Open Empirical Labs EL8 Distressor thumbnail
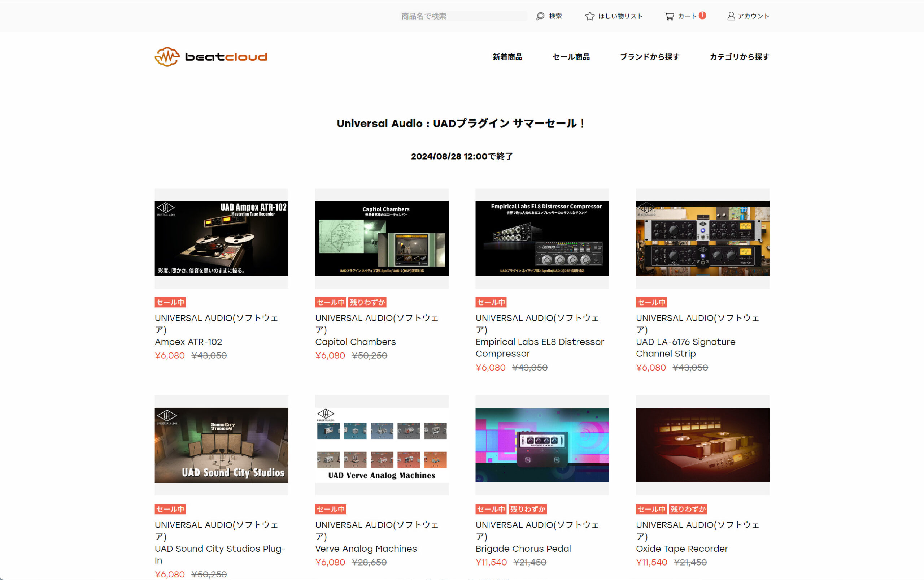Viewport: 924px width, 580px height. click(542, 238)
